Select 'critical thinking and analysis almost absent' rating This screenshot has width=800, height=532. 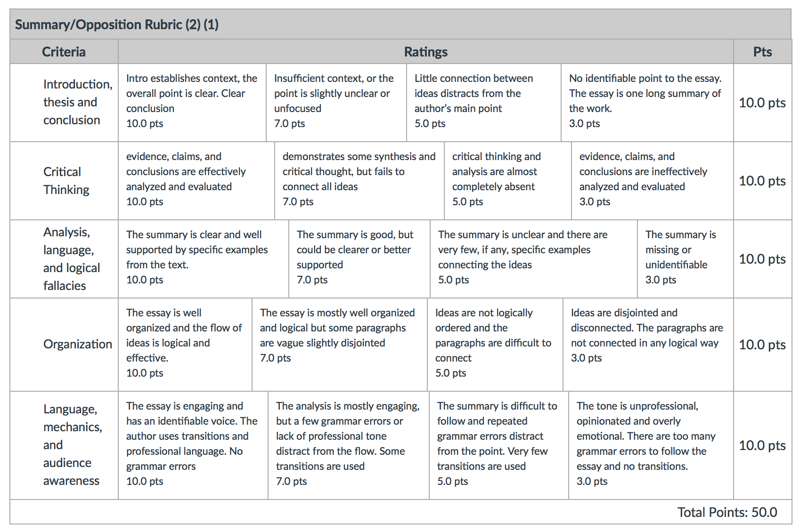507,179
